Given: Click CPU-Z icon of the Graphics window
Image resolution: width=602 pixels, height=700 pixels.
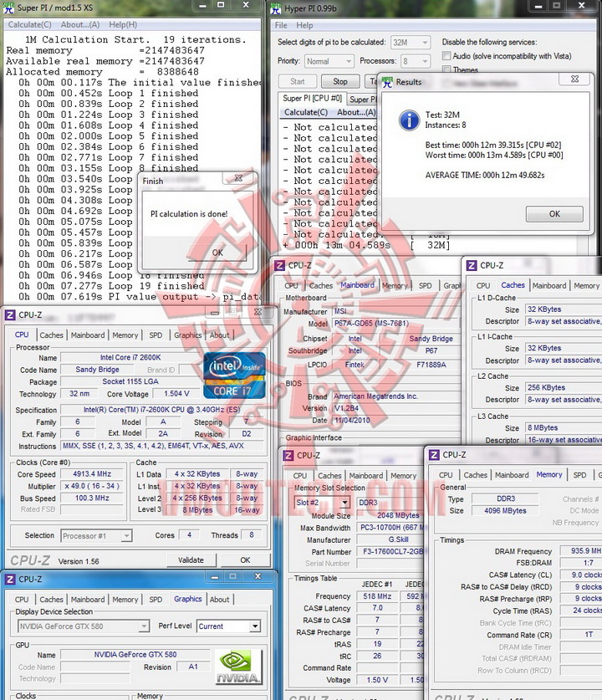Looking at the screenshot, I should click(x=10, y=579).
